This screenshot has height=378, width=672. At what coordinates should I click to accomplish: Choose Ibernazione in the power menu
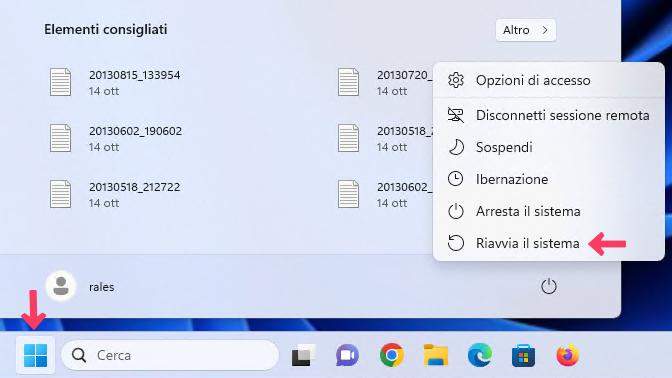coord(549,179)
